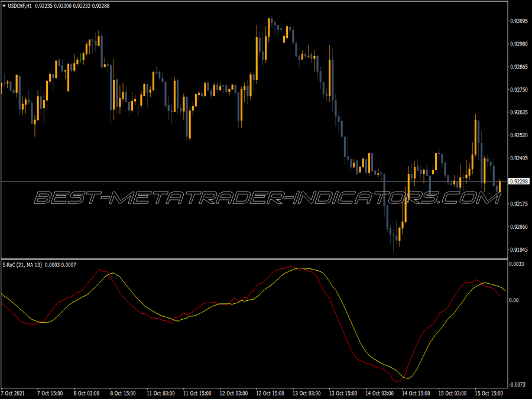Click the 11 Oct 15:00 time label

point(197,394)
